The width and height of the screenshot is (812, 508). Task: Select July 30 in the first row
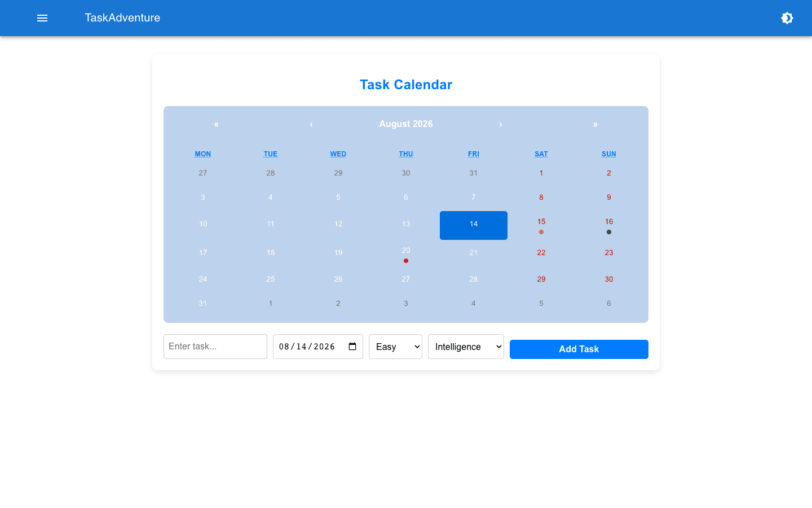point(406,173)
